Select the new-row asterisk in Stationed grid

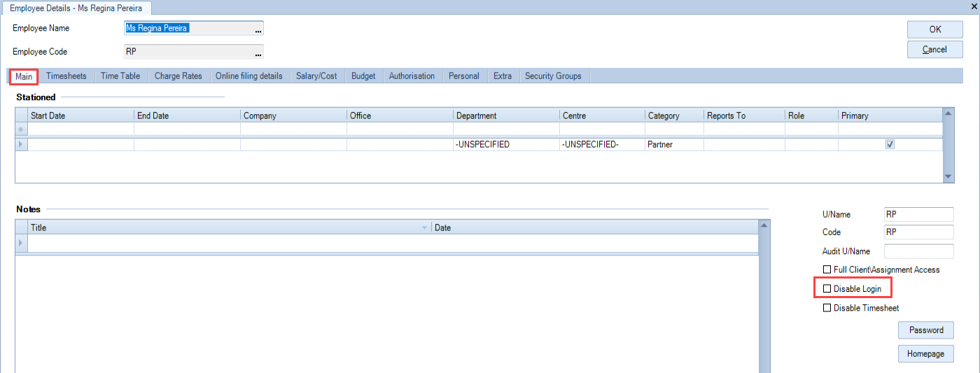click(22, 129)
